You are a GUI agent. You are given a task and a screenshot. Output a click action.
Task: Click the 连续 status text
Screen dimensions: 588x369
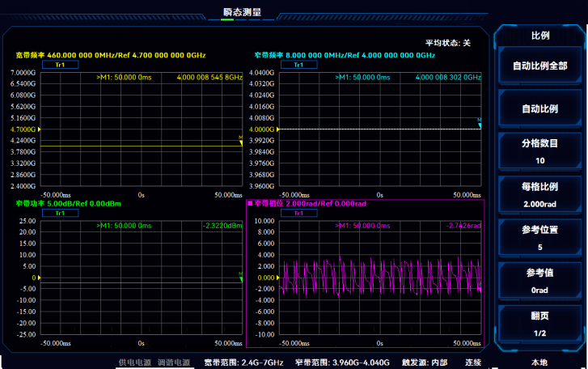pyautogui.click(x=473, y=363)
